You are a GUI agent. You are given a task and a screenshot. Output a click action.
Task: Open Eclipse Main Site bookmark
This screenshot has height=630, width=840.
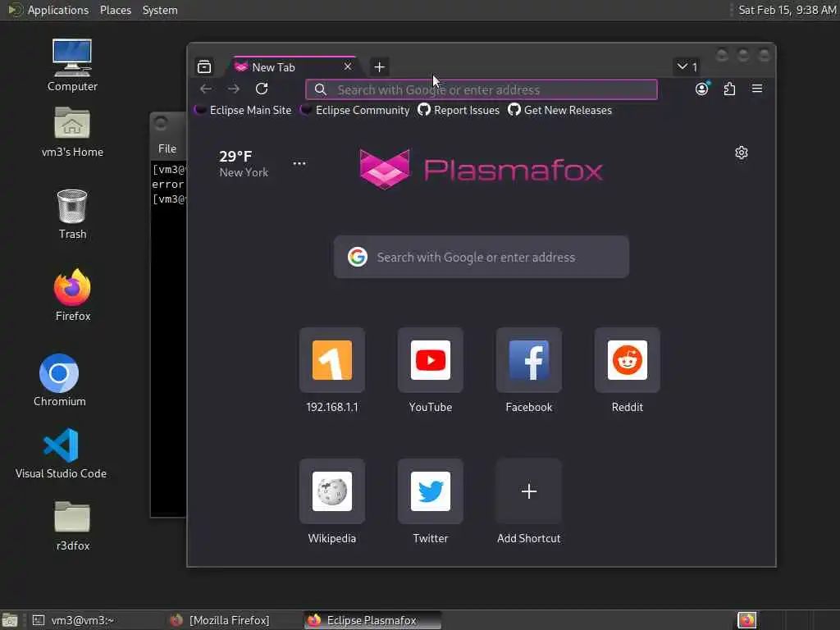(x=243, y=111)
